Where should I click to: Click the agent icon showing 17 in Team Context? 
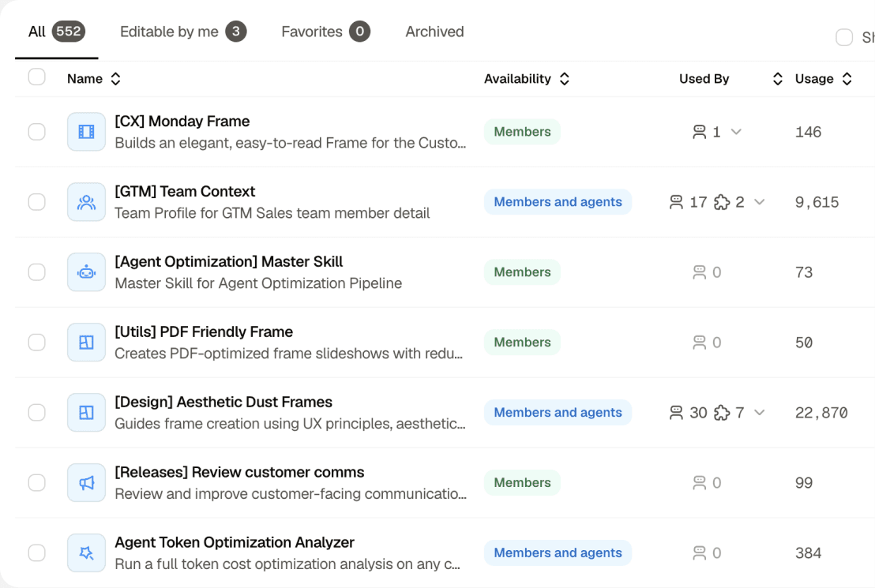click(x=676, y=202)
